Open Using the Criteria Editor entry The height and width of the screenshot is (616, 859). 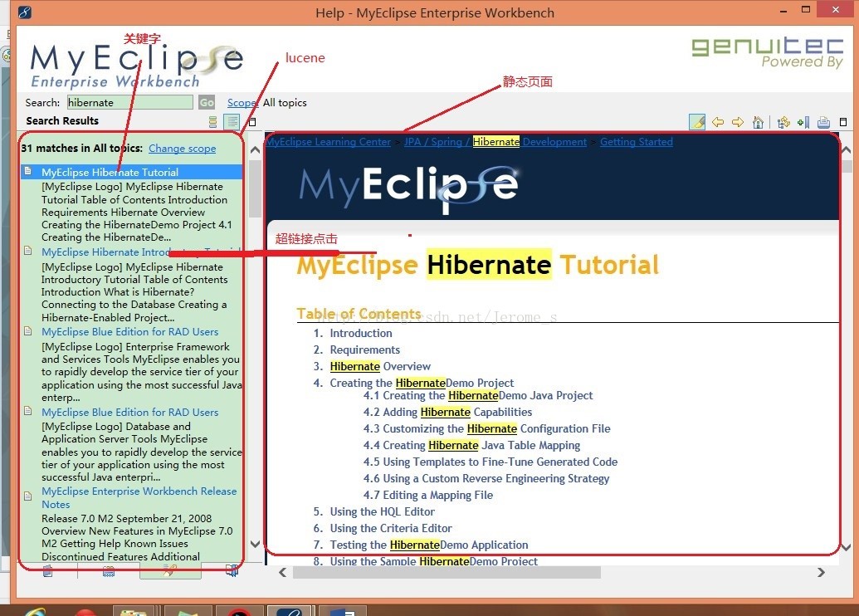click(x=391, y=528)
